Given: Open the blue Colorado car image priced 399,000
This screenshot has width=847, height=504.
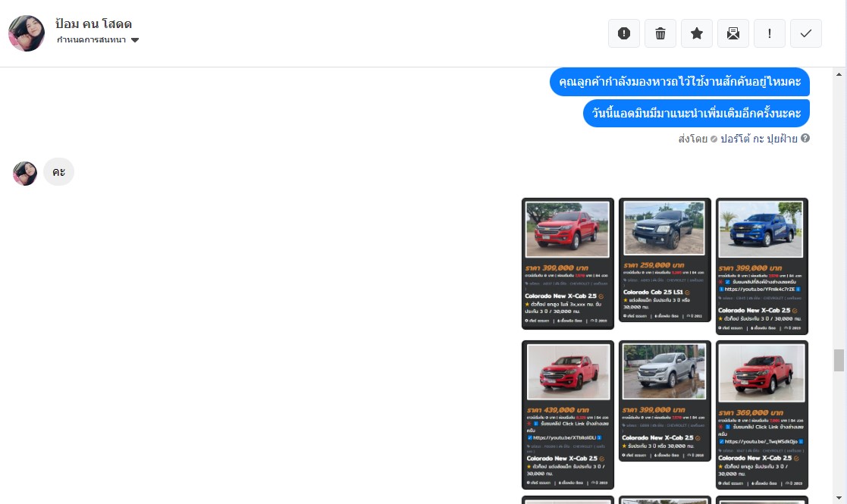Looking at the screenshot, I should click(x=761, y=266).
